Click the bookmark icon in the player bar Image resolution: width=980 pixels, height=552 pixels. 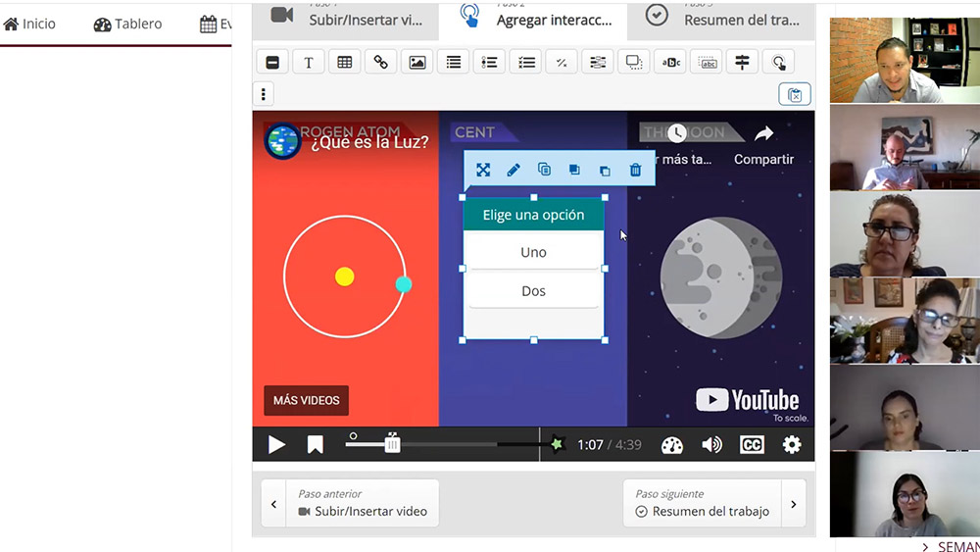(315, 445)
